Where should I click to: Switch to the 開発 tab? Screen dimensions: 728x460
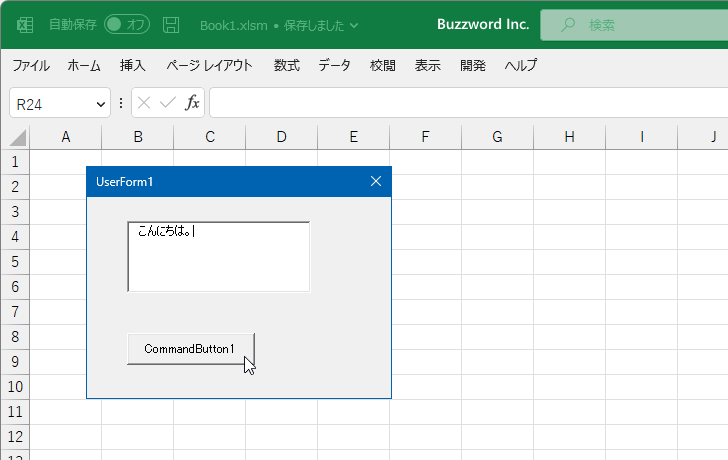[x=473, y=65]
